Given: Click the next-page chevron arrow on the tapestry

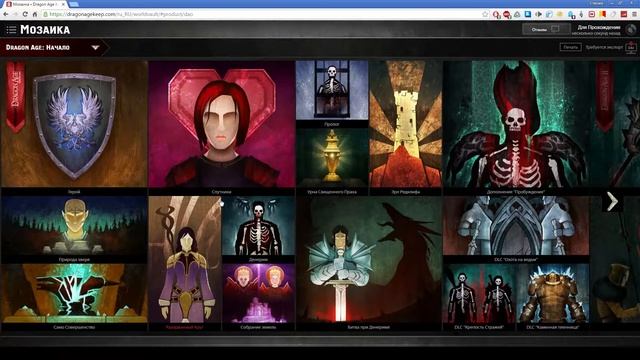Looking at the screenshot, I should [612, 202].
